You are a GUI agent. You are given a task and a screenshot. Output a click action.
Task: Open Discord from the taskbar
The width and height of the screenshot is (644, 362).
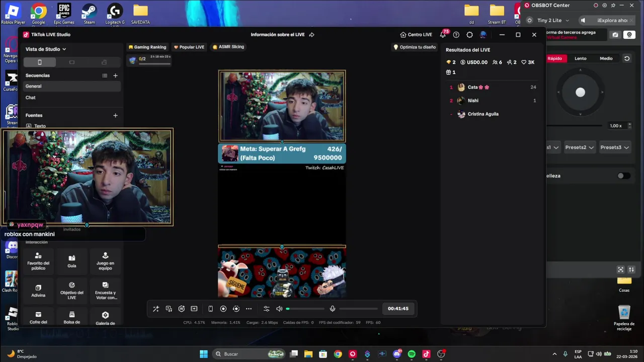pyautogui.click(x=397, y=354)
